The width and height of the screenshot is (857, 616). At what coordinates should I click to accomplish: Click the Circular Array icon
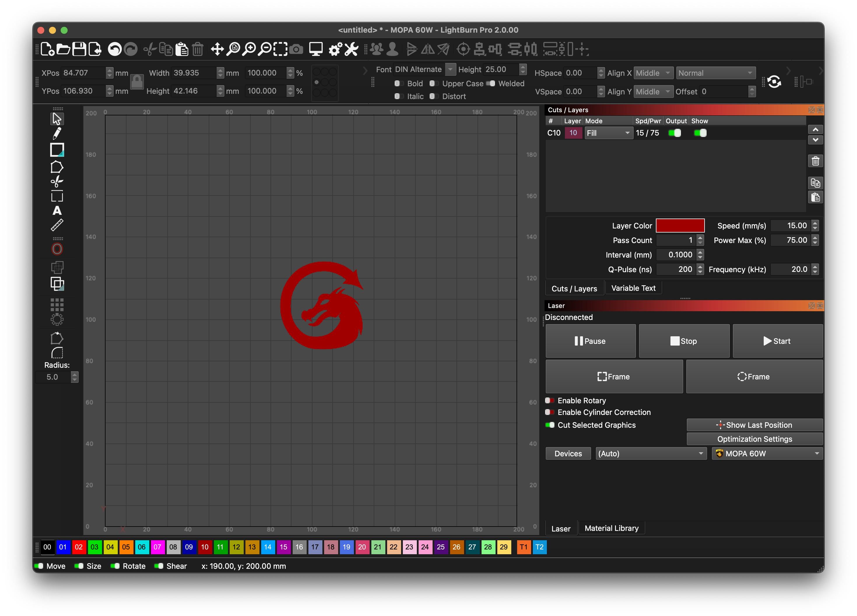57,320
